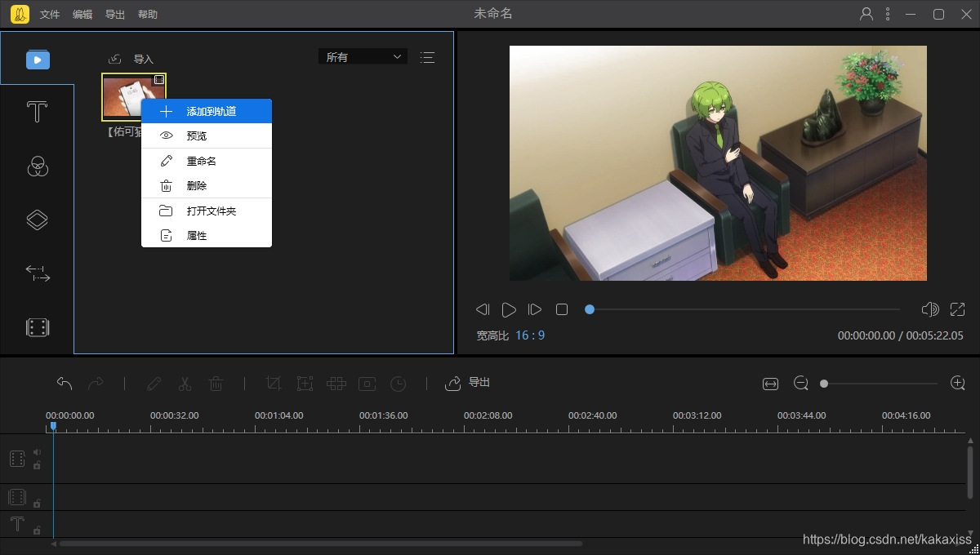Click the pencil edit tool in timeline toolbar
The width and height of the screenshot is (980, 555).
[154, 383]
